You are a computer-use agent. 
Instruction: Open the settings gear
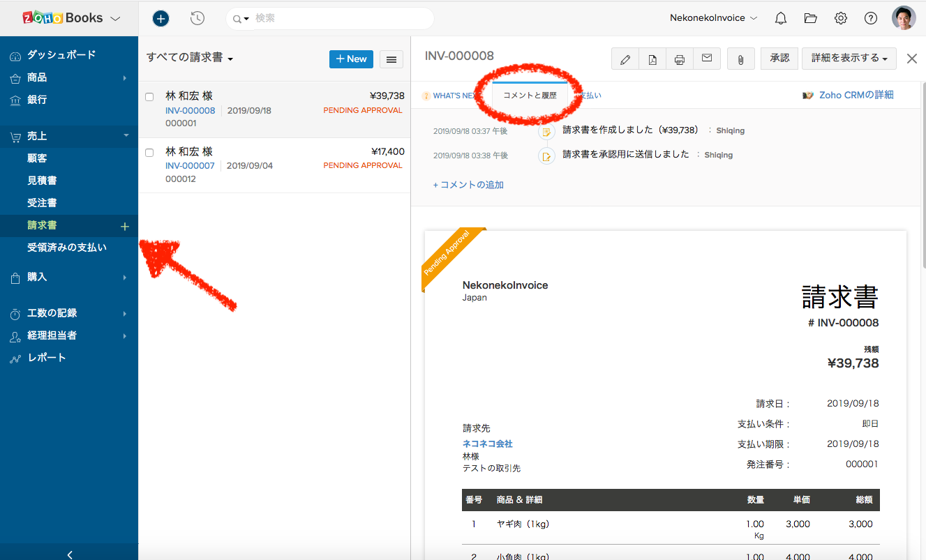pyautogui.click(x=841, y=18)
